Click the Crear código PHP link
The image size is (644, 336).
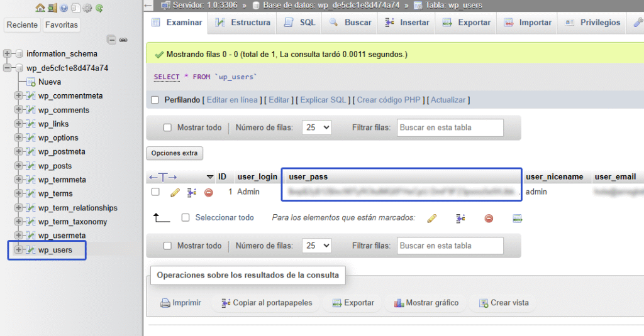pyautogui.click(x=389, y=100)
